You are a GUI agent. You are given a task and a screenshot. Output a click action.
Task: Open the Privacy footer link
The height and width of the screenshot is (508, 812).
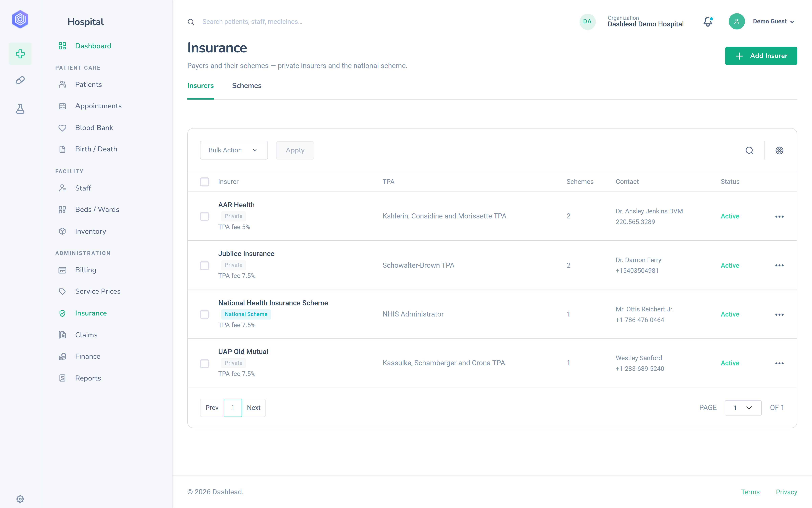[786, 492]
